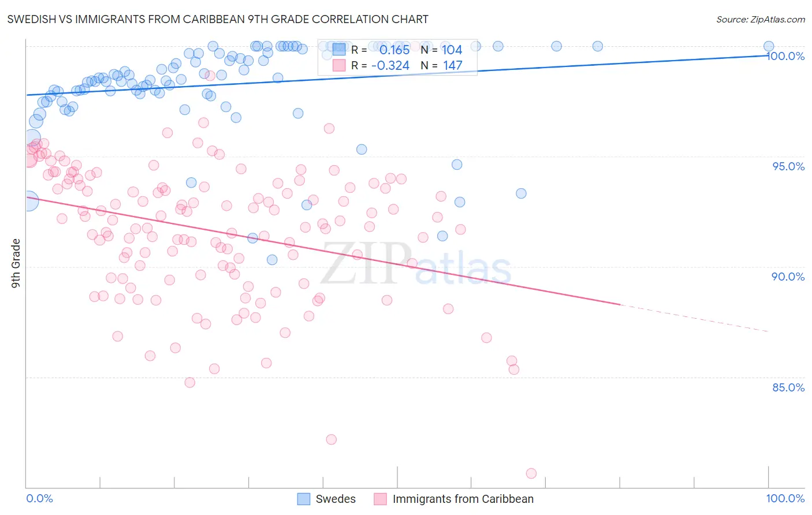Open the ZipAtlas.com source link
This screenshot has width=812, height=515.
[x=761, y=20]
